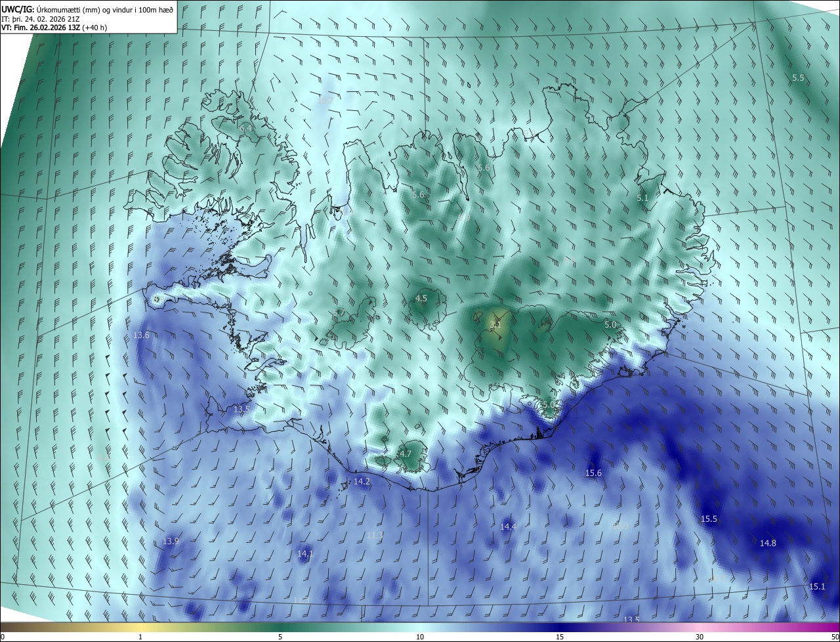Click the 11.3 value label on map
The image size is (840, 642).
(x=375, y=535)
